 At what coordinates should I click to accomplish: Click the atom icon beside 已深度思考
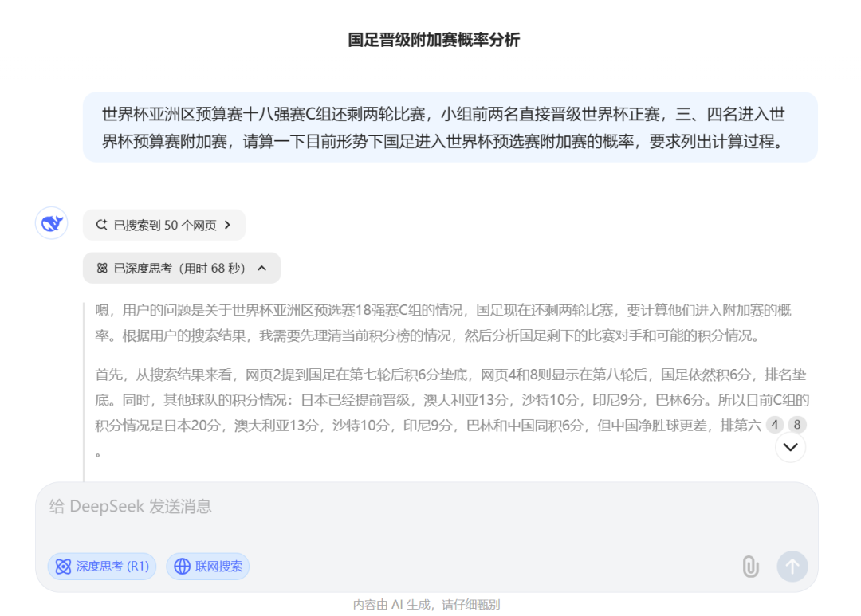102,268
